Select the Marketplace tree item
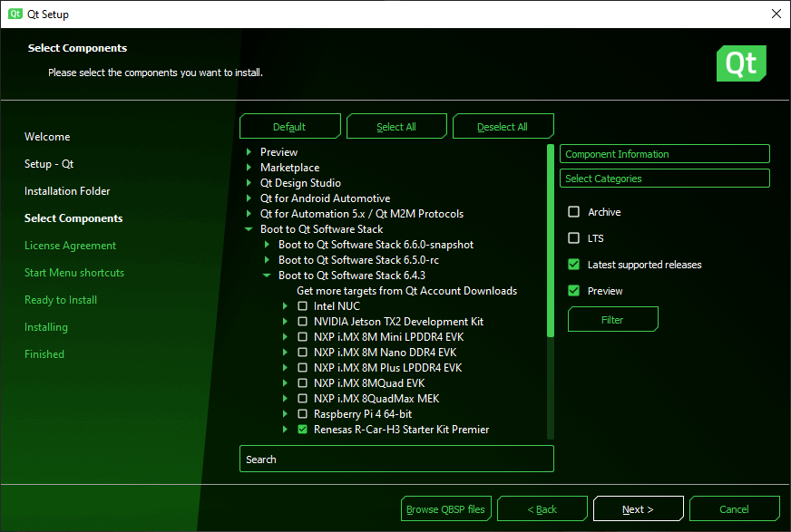The width and height of the screenshot is (791, 532). (x=289, y=168)
